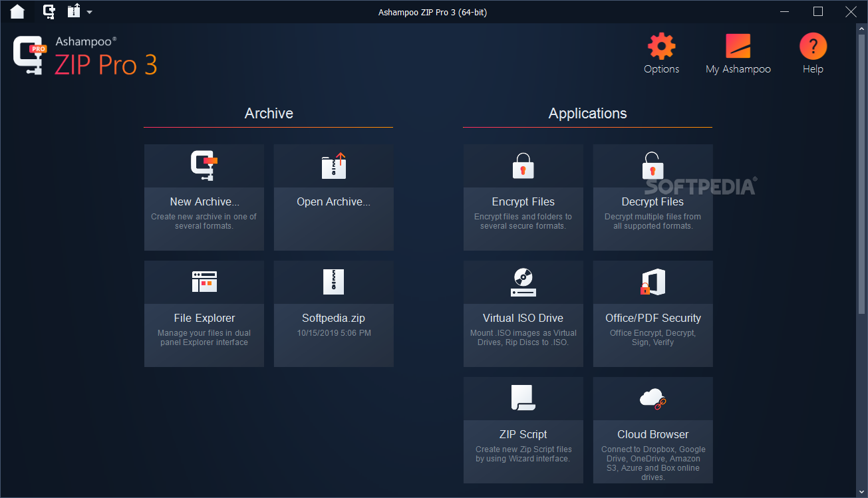Click the Softpedia.zip file icon

click(333, 282)
